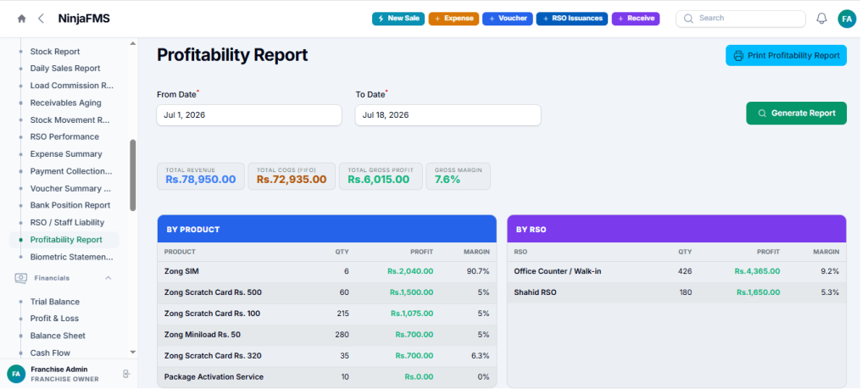Image resolution: width=868 pixels, height=389 pixels.
Task: Open Expense Summary report
Action: coord(66,154)
